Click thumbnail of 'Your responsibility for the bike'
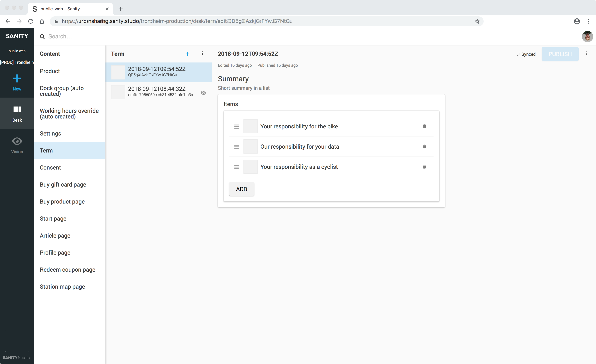The height and width of the screenshot is (364, 596). [x=250, y=126]
